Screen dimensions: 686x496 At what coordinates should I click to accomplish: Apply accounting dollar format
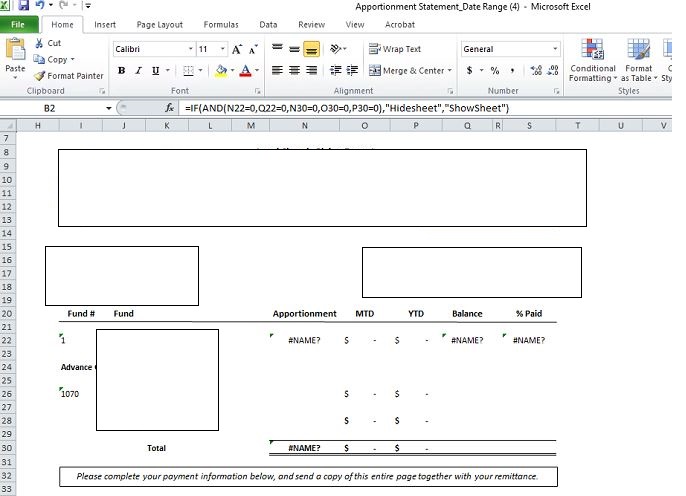tap(469, 70)
